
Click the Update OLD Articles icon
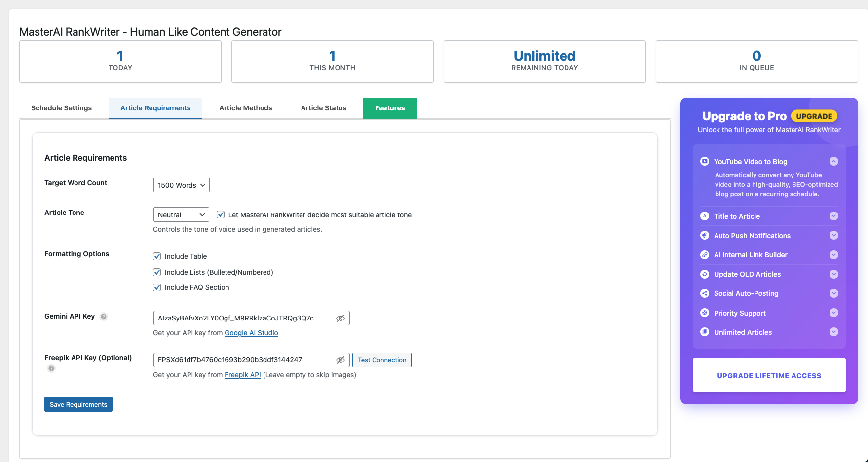[x=705, y=274]
